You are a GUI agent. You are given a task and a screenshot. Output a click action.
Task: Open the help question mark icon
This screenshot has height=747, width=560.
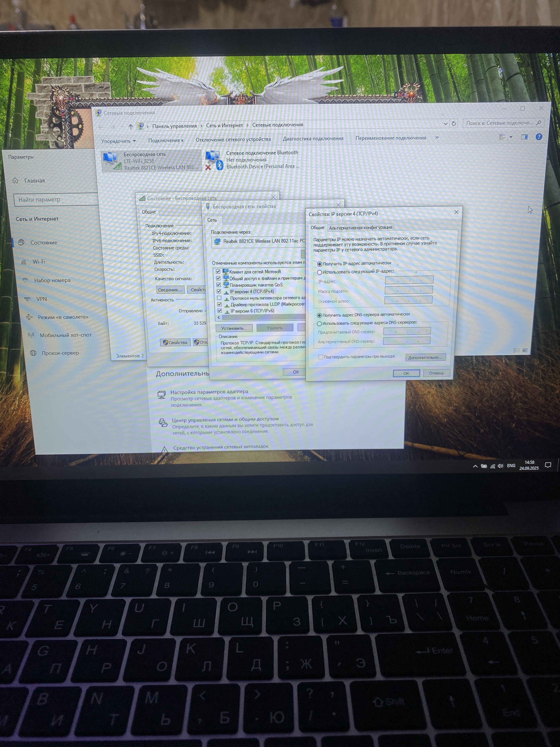[x=539, y=137]
